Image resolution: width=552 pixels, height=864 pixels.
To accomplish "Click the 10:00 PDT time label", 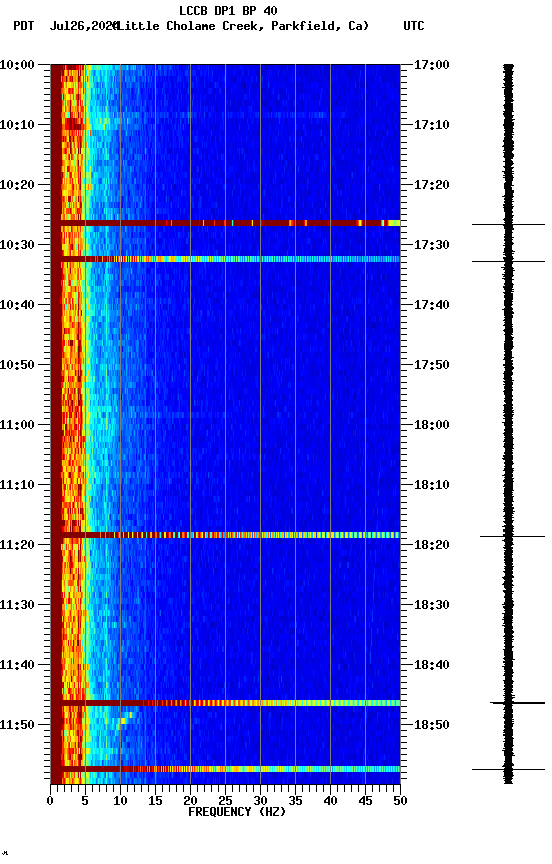I will (17, 65).
